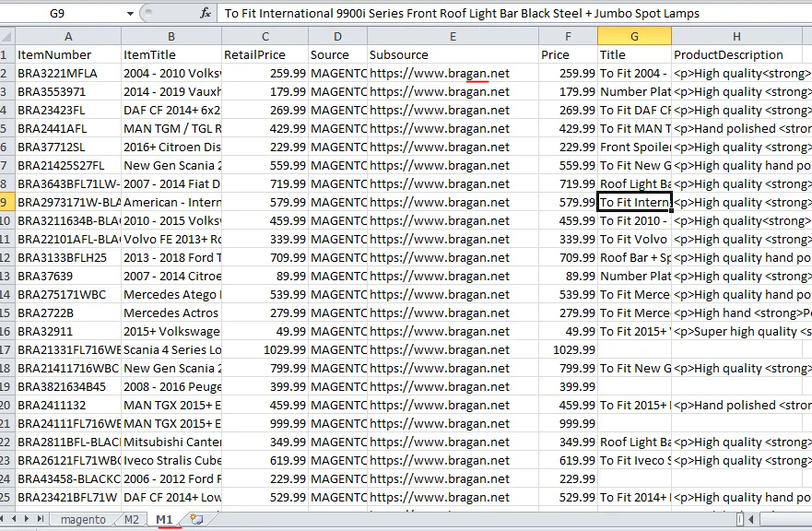Select row 17 header
Image resolution: width=812 pixels, height=531 pixels.
click(6, 349)
